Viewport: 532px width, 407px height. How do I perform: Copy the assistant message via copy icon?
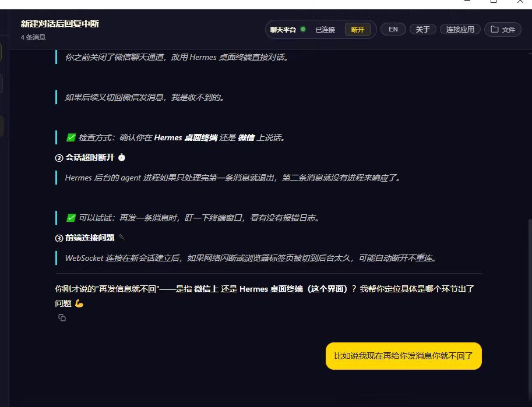click(x=62, y=317)
